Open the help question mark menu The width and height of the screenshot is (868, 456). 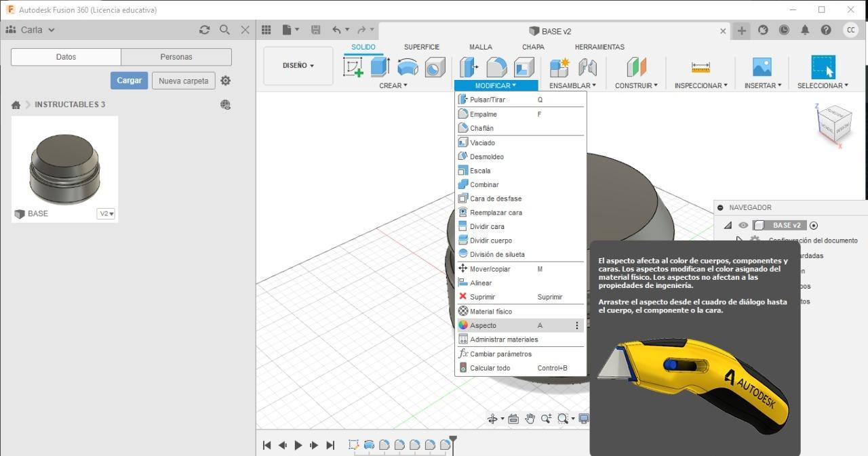[x=826, y=30]
